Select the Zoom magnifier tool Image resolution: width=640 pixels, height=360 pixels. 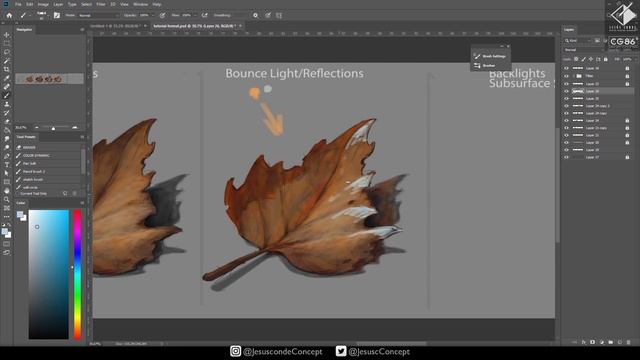click(7, 199)
